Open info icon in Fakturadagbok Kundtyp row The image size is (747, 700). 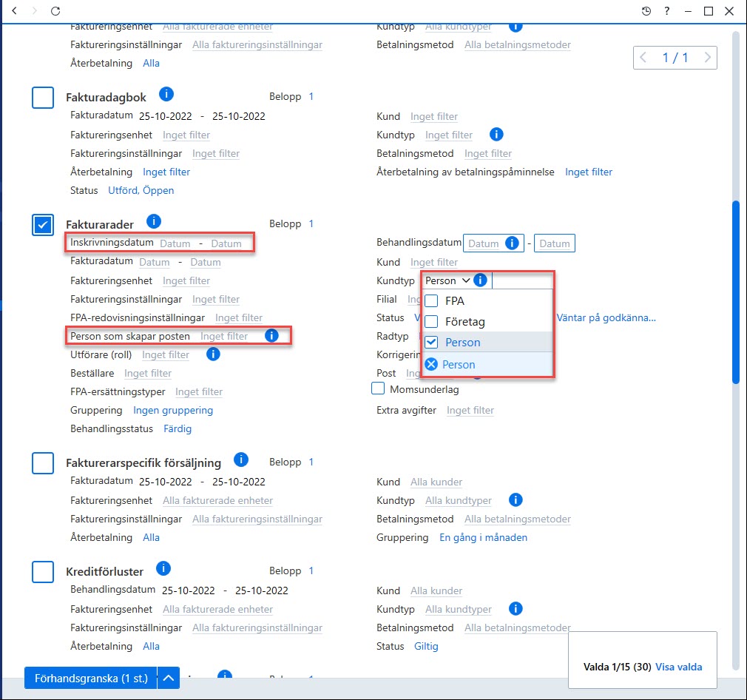(496, 135)
